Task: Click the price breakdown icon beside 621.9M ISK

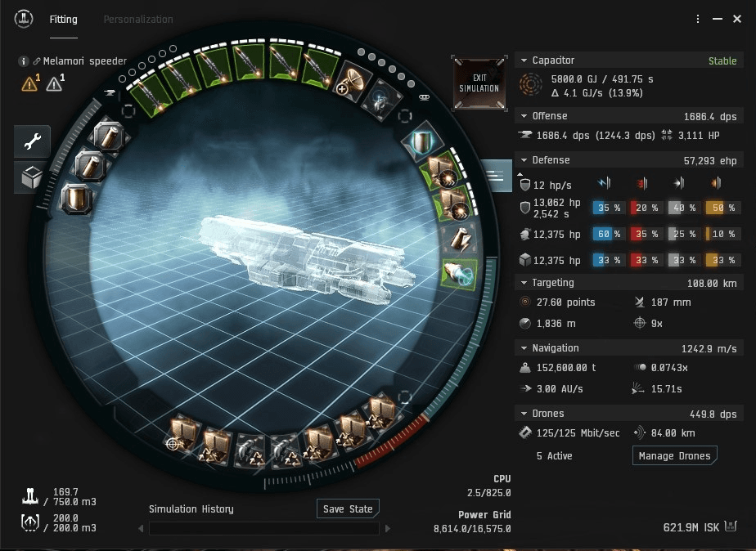Action: point(731,526)
